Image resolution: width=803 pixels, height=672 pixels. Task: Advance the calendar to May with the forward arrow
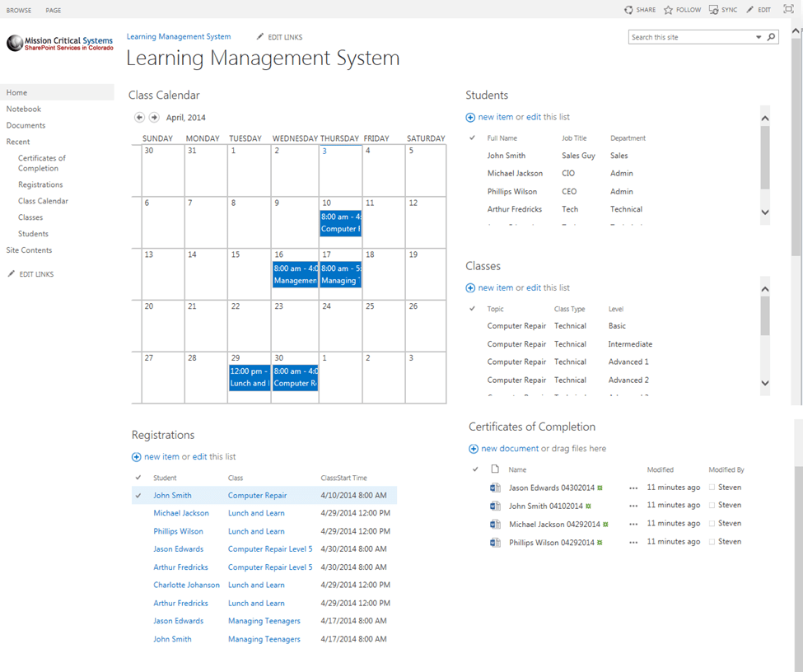153,117
